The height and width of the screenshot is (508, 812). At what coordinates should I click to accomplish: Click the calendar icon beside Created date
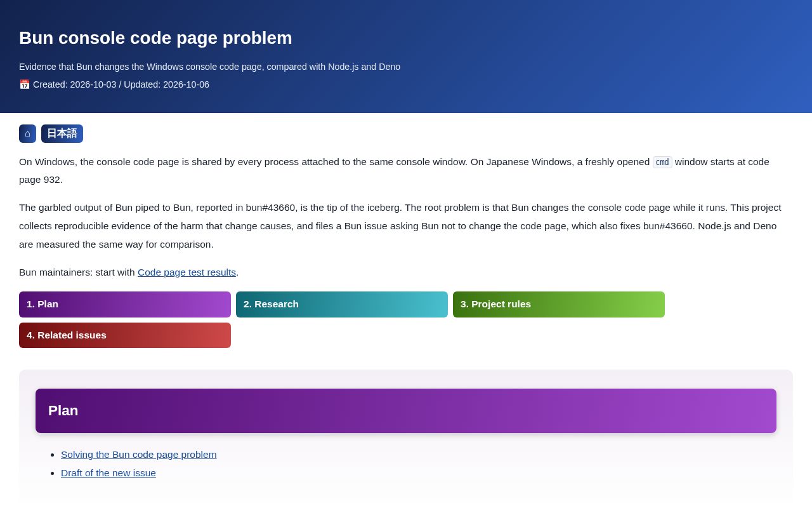[x=25, y=84]
